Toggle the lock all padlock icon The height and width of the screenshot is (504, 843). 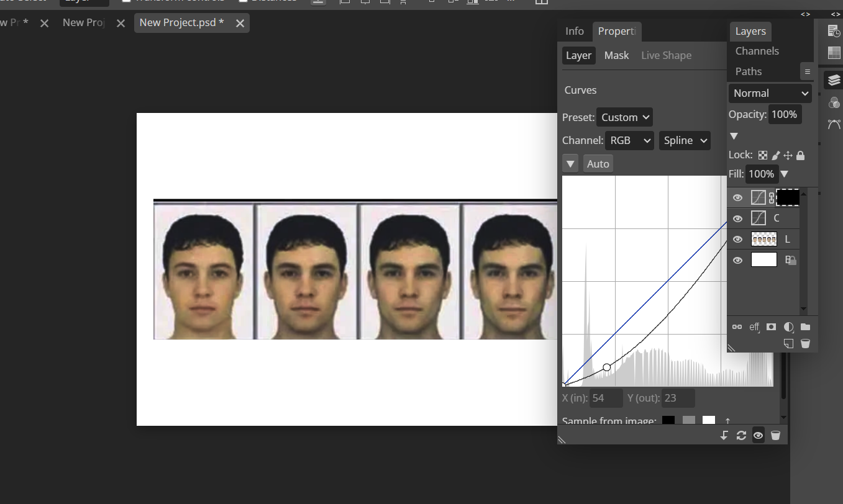(x=800, y=155)
